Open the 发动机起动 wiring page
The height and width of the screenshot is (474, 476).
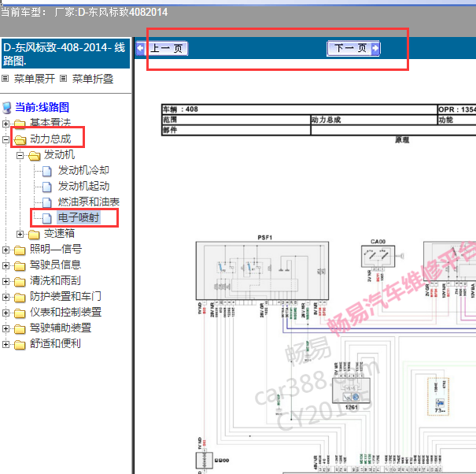click(83, 187)
